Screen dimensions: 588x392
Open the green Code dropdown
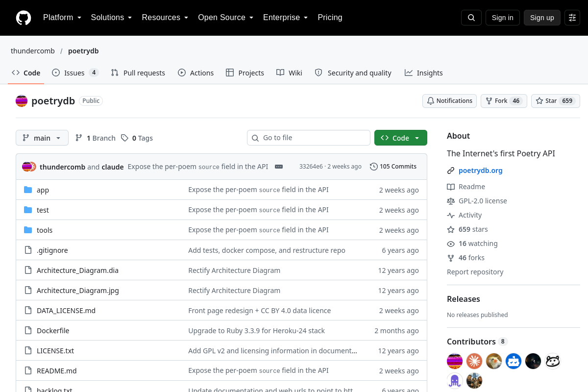click(401, 138)
